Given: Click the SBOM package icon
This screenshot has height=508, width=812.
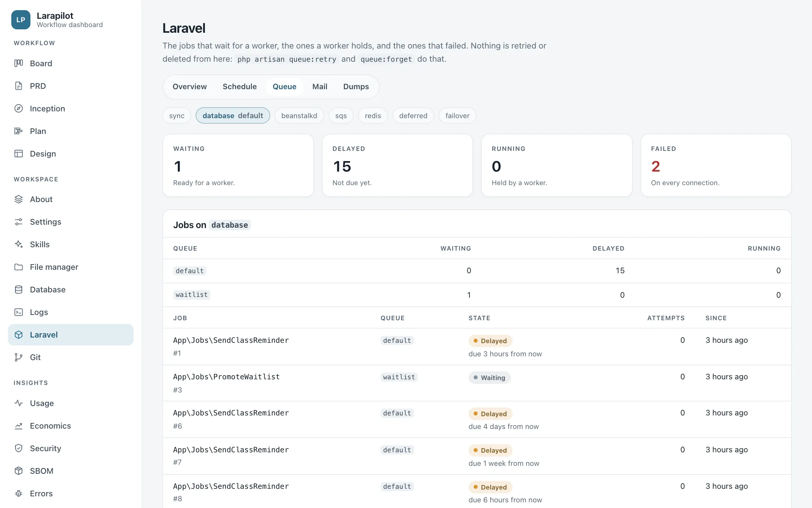Looking at the screenshot, I should pos(18,471).
